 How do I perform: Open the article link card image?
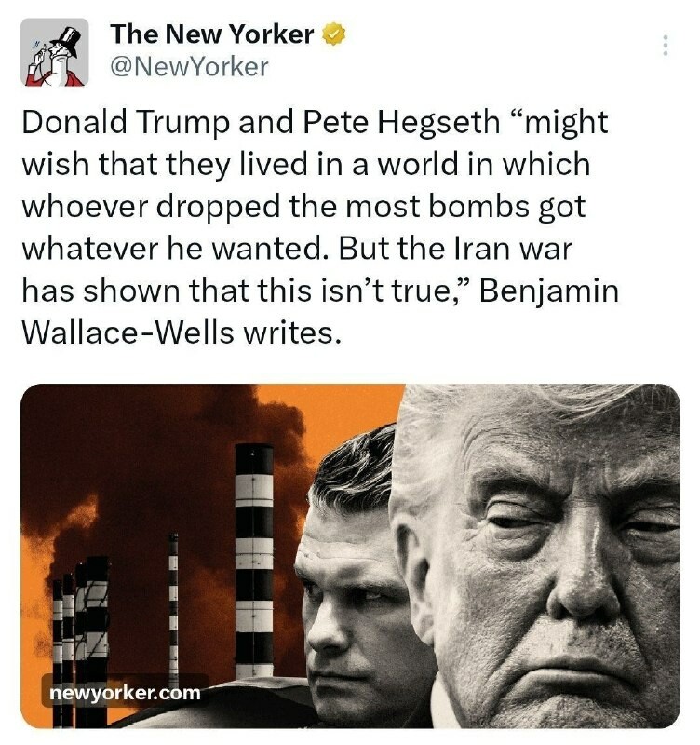350,555
